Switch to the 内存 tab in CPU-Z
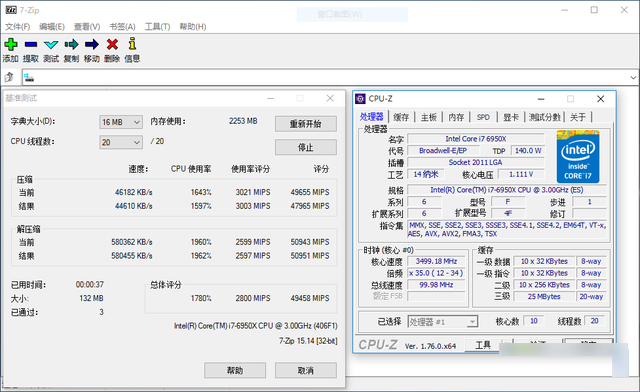 tap(456, 117)
